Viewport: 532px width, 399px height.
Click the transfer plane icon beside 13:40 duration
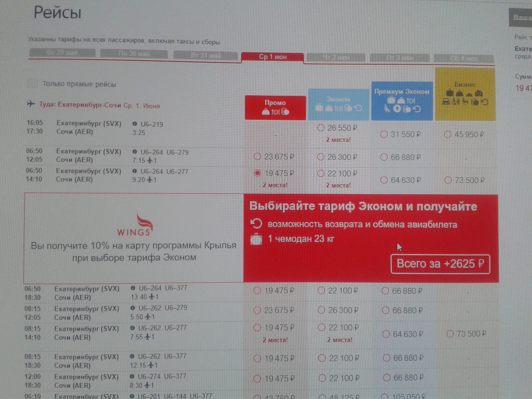point(152,297)
